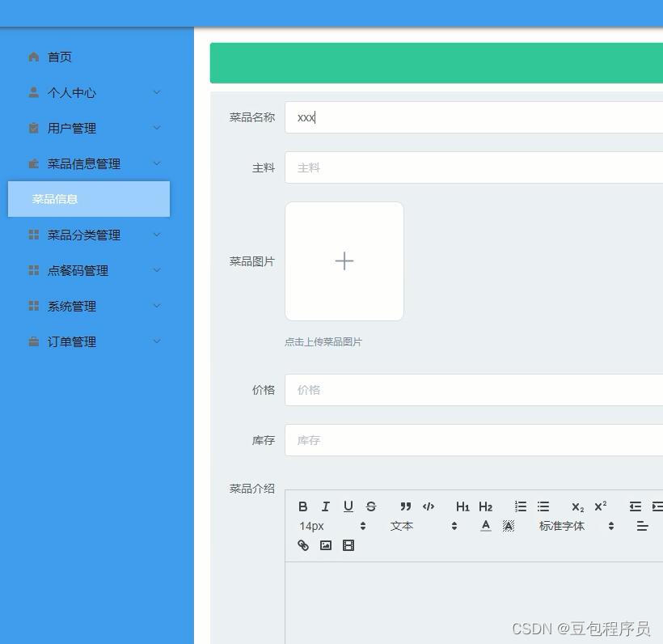The width and height of the screenshot is (663, 644).
Task: Apply italic formatting in the editor toolbar
Action: [326, 506]
